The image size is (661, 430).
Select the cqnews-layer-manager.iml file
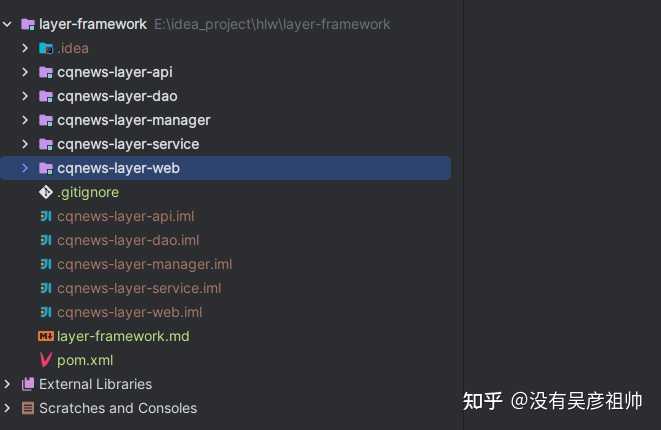144,265
